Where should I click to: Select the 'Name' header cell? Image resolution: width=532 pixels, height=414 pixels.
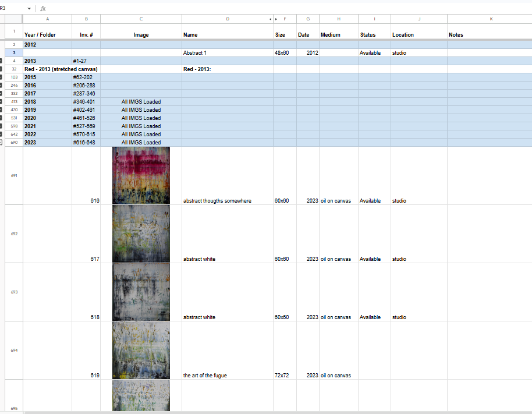(x=228, y=31)
